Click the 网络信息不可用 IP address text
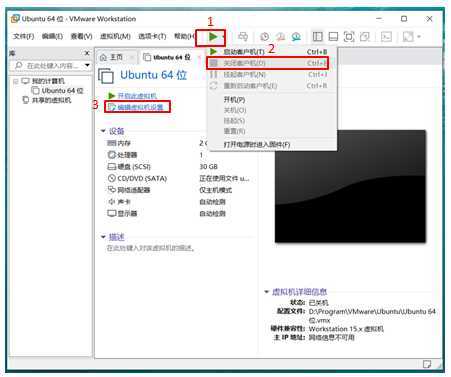This screenshot has width=451, height=377. 331,337
